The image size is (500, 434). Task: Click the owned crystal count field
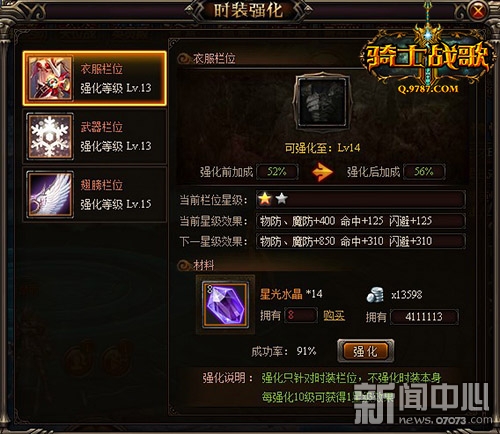tap(301, 315)
